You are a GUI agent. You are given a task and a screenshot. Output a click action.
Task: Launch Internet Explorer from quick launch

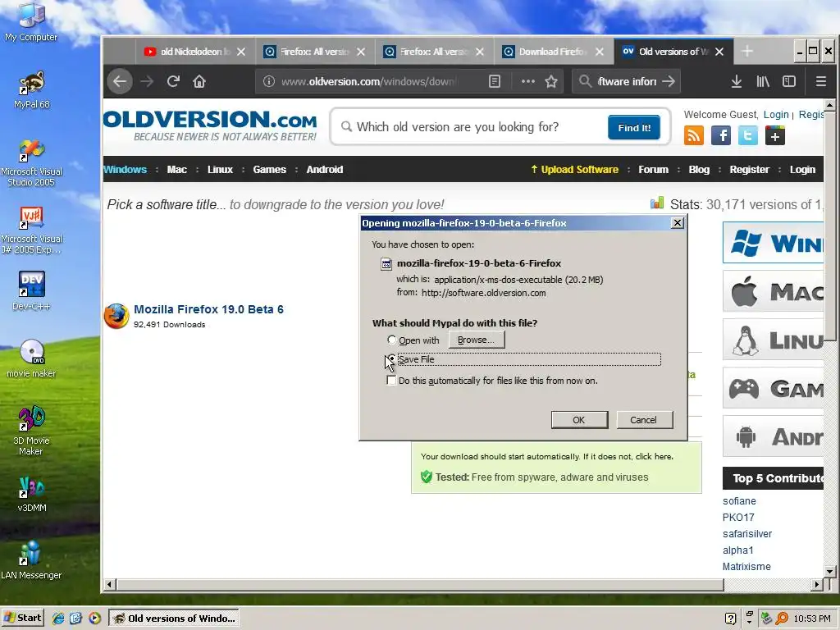(58, 619)
